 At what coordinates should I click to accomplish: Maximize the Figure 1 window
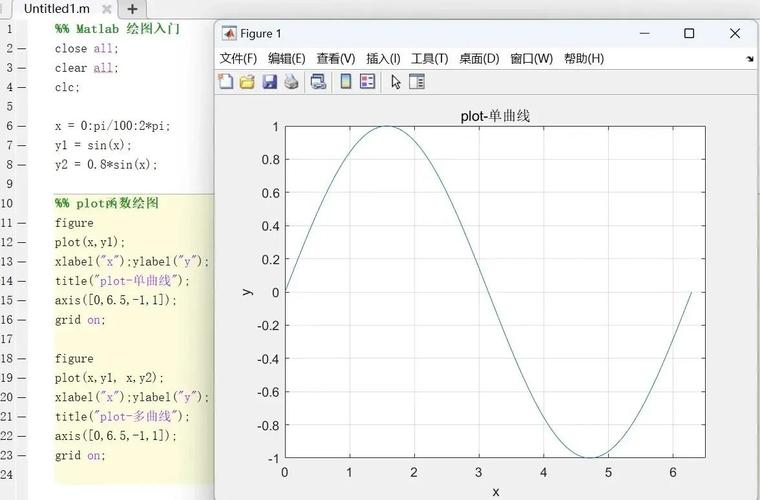point(689,33)
